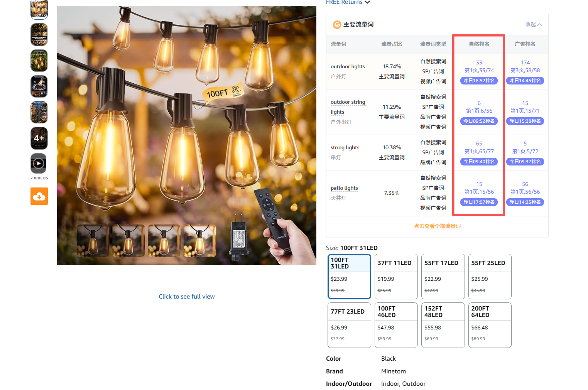This screenshot has width=588, height=390.
Task: Click the 昨日18:52排名 badge
Action: click(x=479, y=81)
